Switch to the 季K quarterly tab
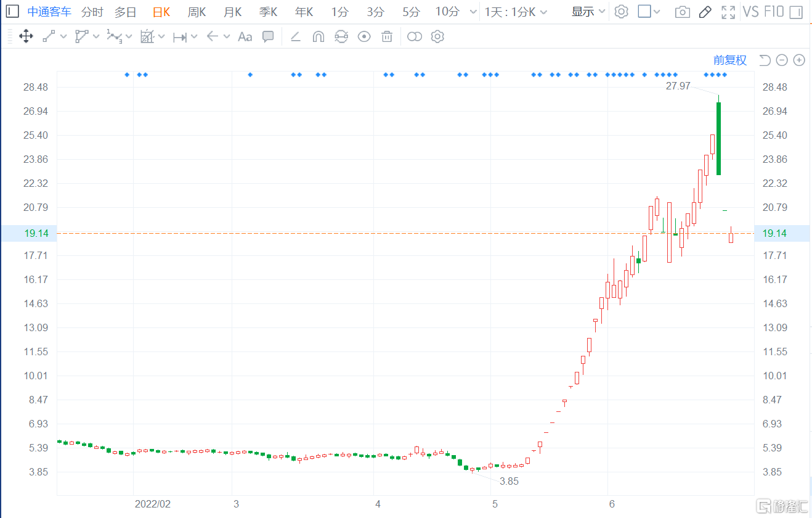This screenshot has width=812, height=518. 268,12
